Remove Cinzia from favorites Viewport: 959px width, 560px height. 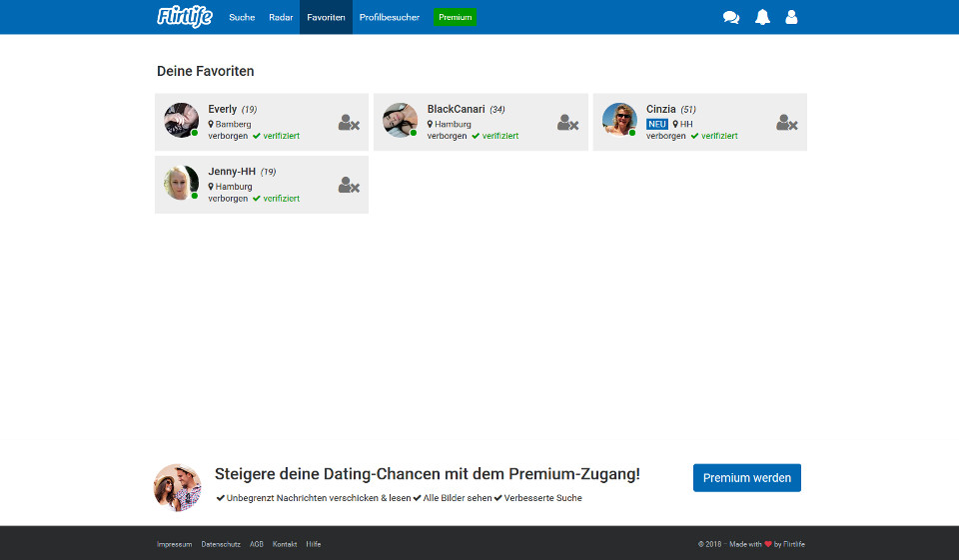click(786, 123)
